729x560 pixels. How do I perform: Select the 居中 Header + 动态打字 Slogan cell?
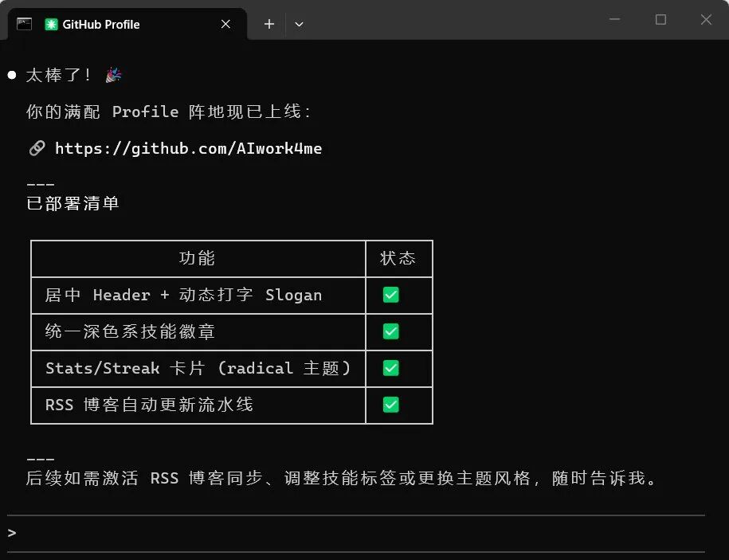tap(198, 295)
